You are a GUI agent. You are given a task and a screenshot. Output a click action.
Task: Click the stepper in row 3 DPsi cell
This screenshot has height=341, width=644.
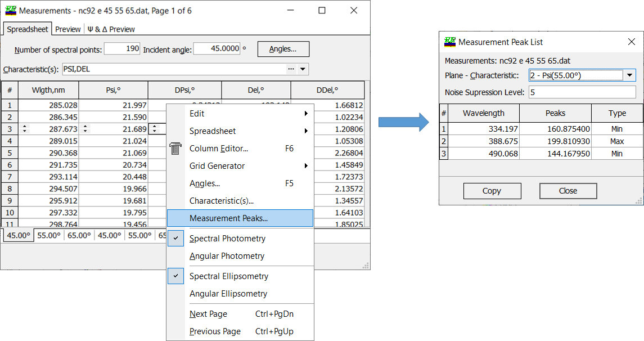155,129
